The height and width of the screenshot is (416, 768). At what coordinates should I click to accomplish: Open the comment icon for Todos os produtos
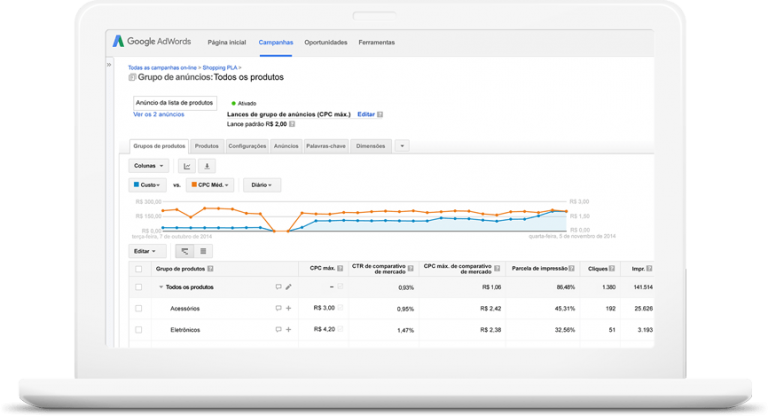click(278, 287)
